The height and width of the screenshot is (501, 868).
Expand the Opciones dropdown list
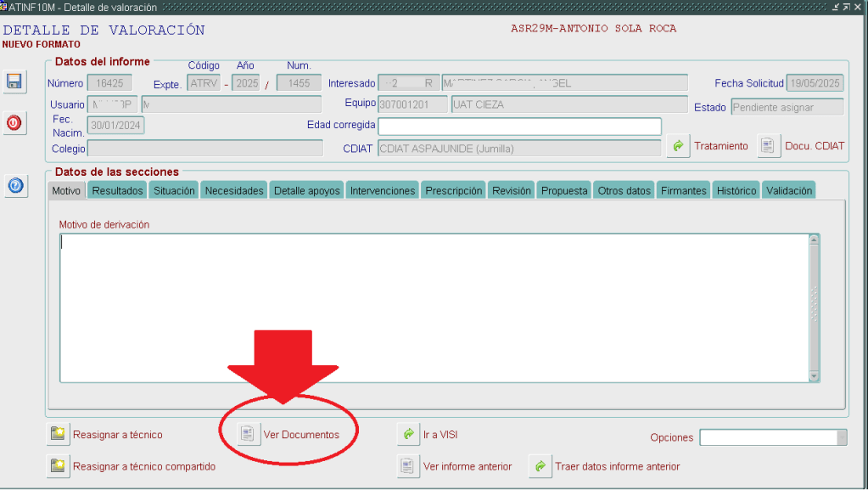tap(841, 437)
